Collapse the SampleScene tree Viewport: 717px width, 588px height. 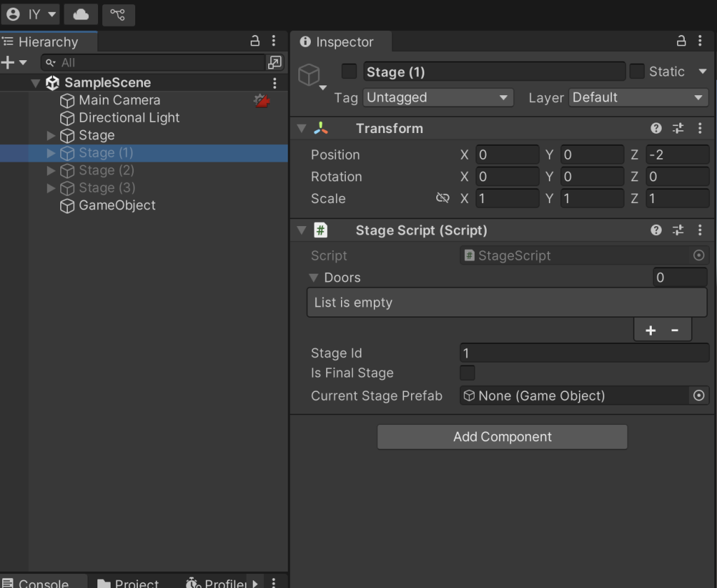35,83
